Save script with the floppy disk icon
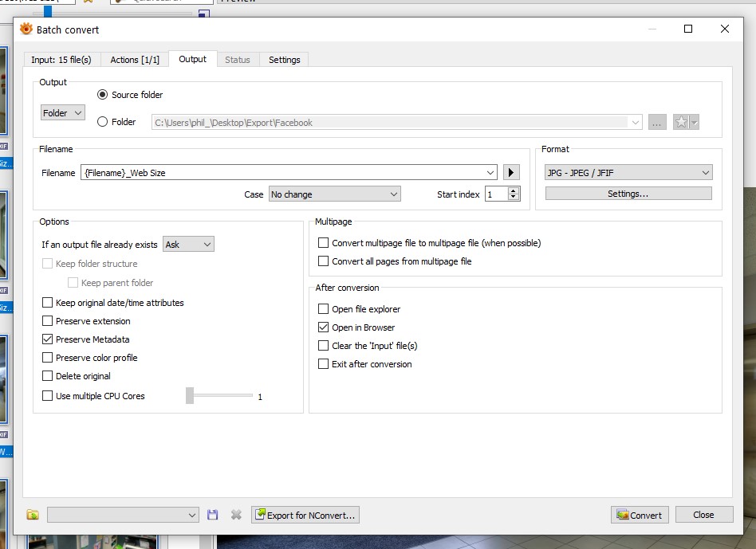756x549 pixels. [x=212, y=515]
